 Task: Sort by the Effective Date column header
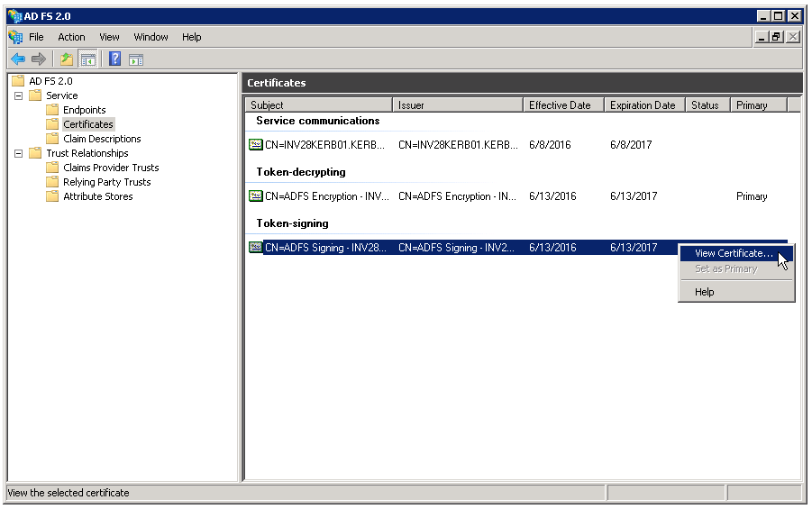pyautogui.click(x=564, y=105)
